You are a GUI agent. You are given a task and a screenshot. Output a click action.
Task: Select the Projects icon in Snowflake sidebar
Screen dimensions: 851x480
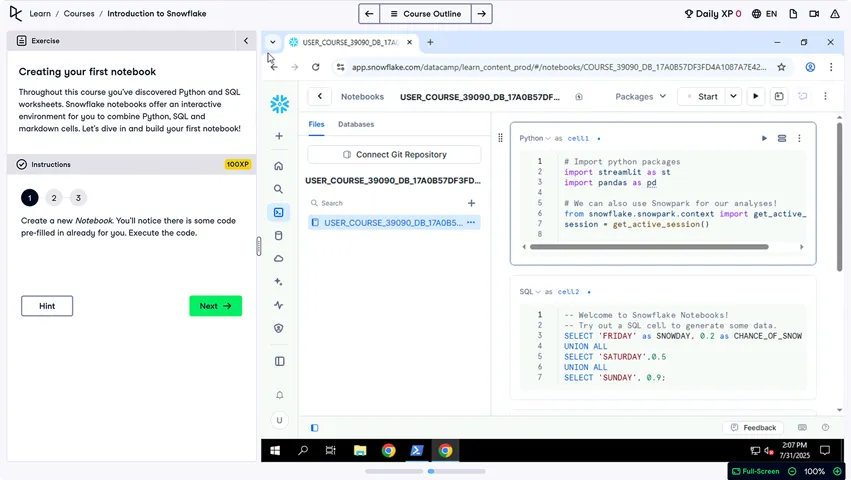click(x=278, y=212)
